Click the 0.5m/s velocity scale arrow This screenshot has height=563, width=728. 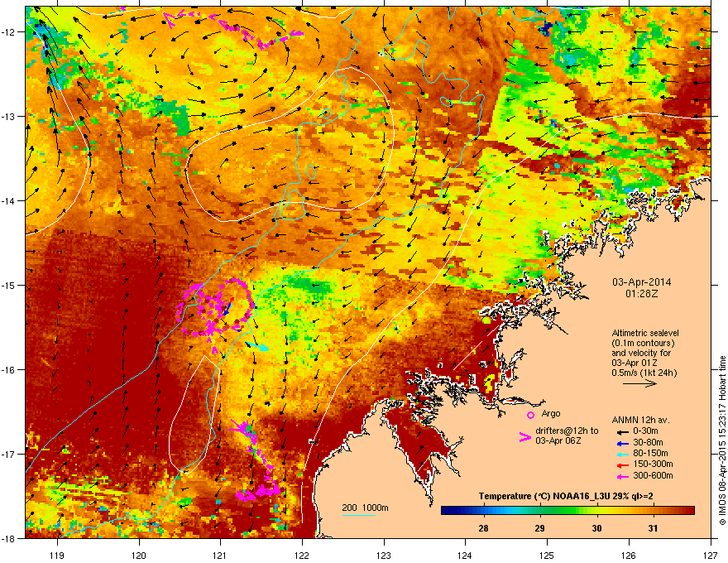coord(639,383)
